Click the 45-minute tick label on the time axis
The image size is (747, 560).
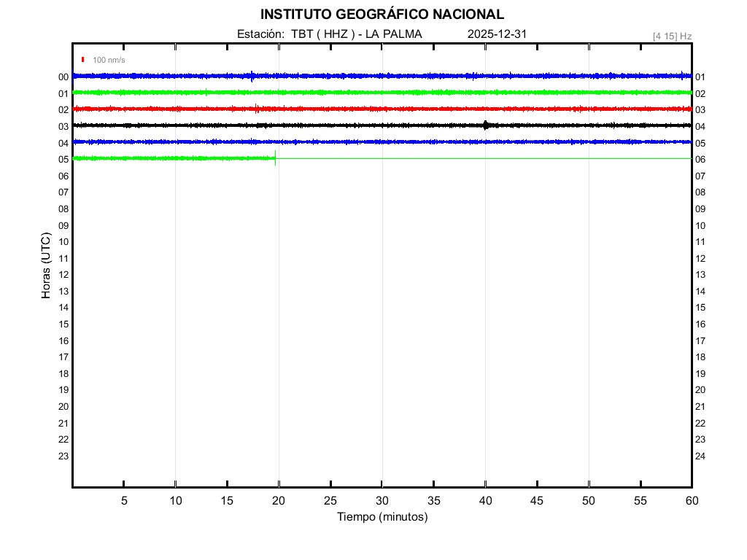point(537,501)
